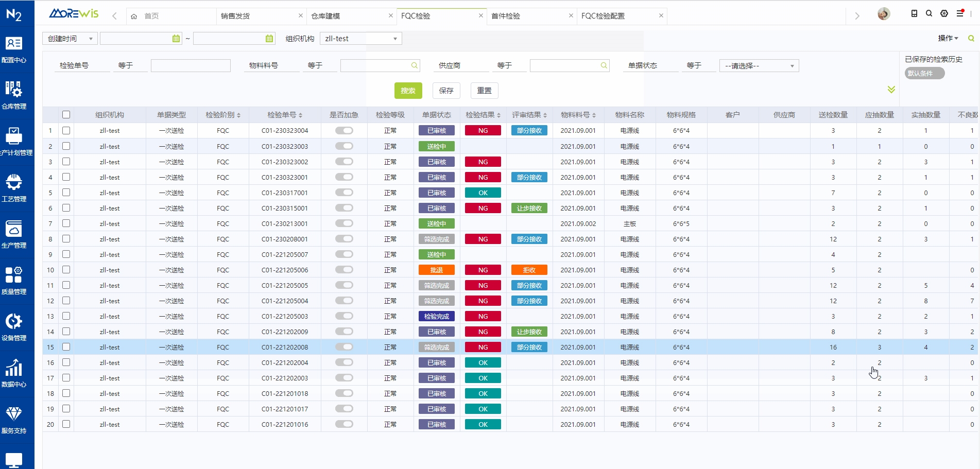Open the 创建时间 dropdown

pos(70,39)
